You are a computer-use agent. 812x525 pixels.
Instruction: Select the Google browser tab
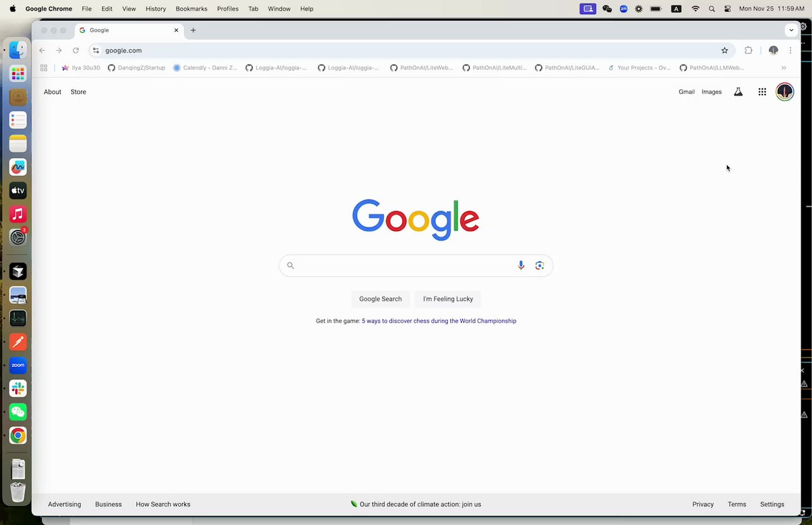[129, 30]
